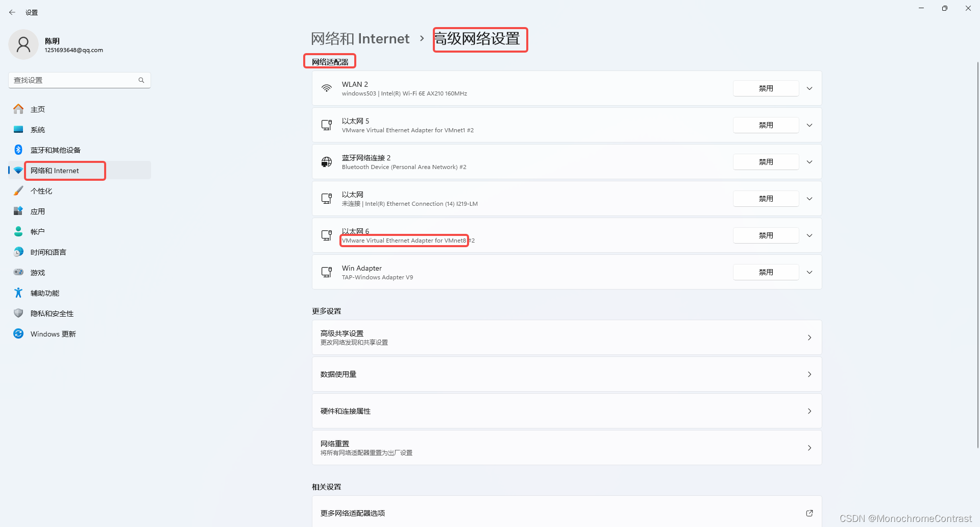Disable the 以太网 6 VMnet8 adapter

pos(766,235)
